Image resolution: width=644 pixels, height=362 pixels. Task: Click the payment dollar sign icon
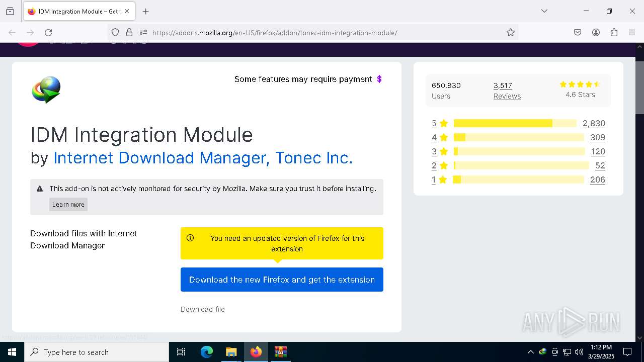tap(379, 79)
